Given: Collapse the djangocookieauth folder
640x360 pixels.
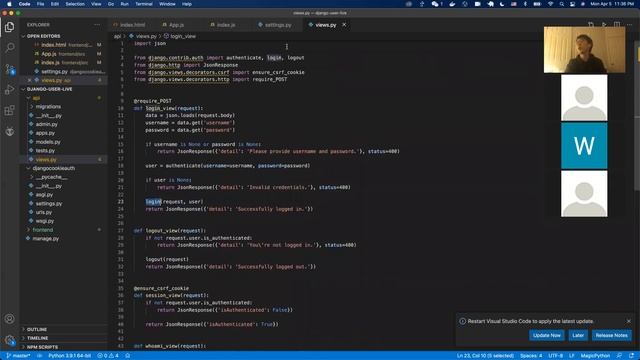Looking at the screenshot, I should click(x=53, y=168).
